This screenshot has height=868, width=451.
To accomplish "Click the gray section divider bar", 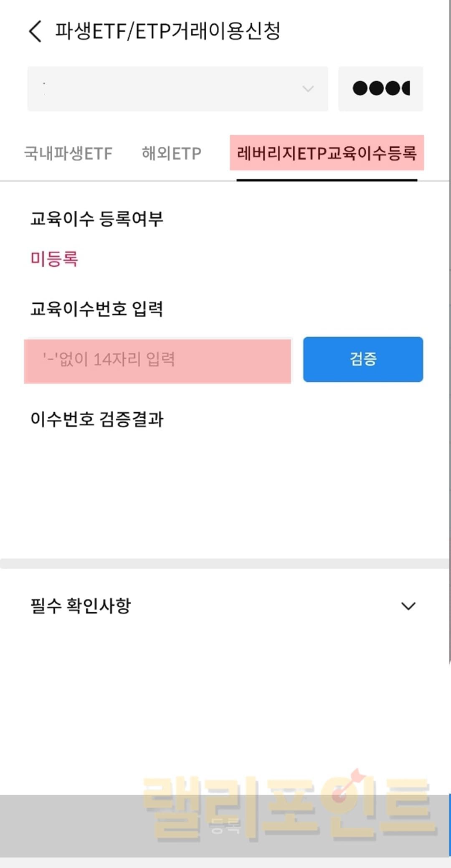I will pyautogui.click(x=225, y=563).
